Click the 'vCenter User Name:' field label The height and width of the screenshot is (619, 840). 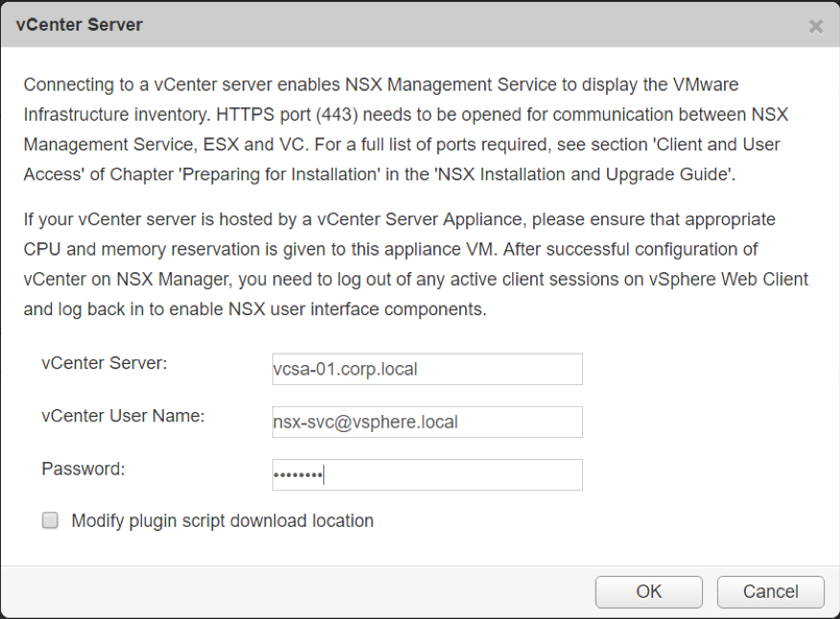[123, 416]
